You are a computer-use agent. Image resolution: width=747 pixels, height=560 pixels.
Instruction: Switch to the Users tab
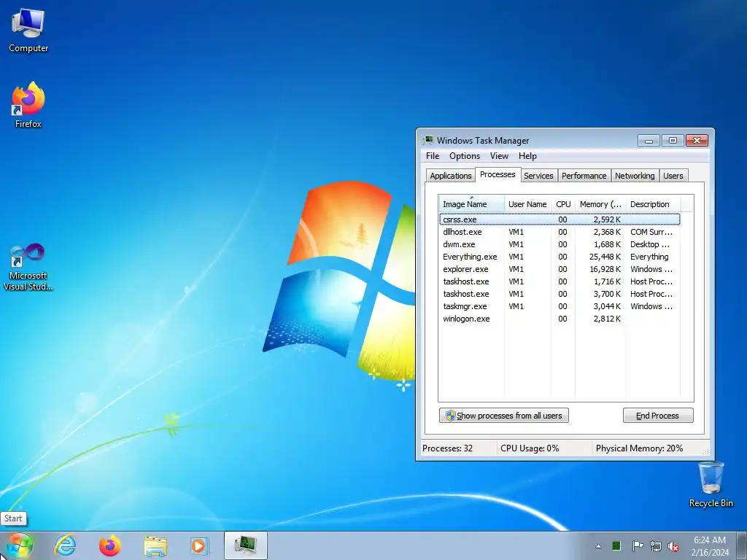(x=673, y=176)
